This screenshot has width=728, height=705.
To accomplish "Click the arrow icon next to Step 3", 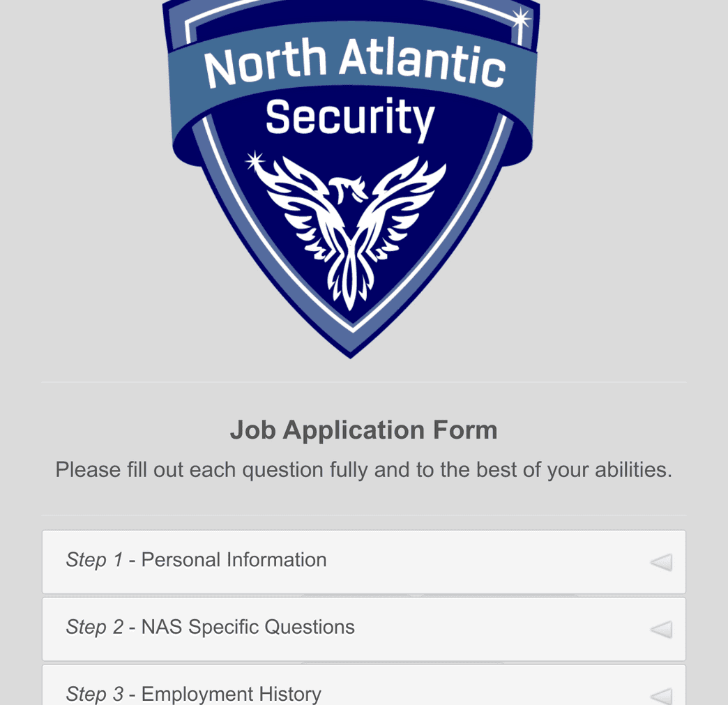I will [660, 695].
